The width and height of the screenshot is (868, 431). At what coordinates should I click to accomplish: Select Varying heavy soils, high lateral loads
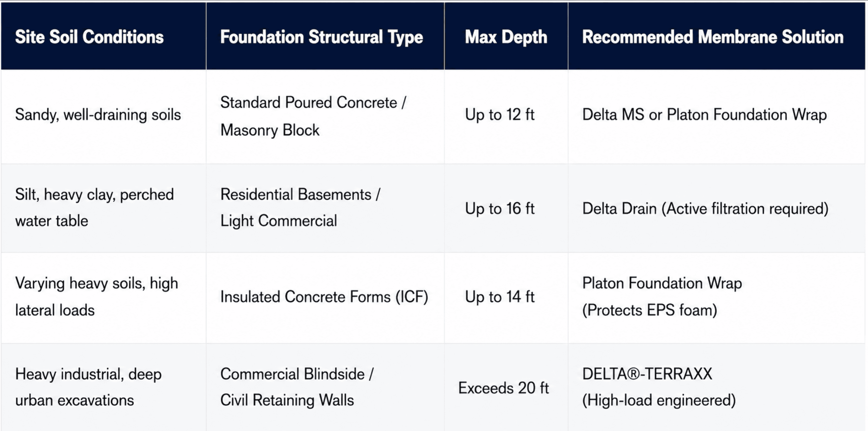coord(97,297)
